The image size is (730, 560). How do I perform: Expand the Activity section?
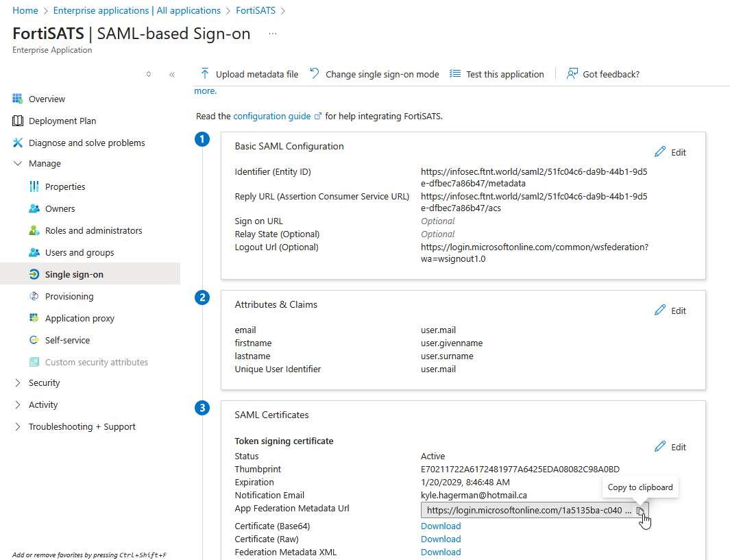pyautogui.click(x=18, y=404)
